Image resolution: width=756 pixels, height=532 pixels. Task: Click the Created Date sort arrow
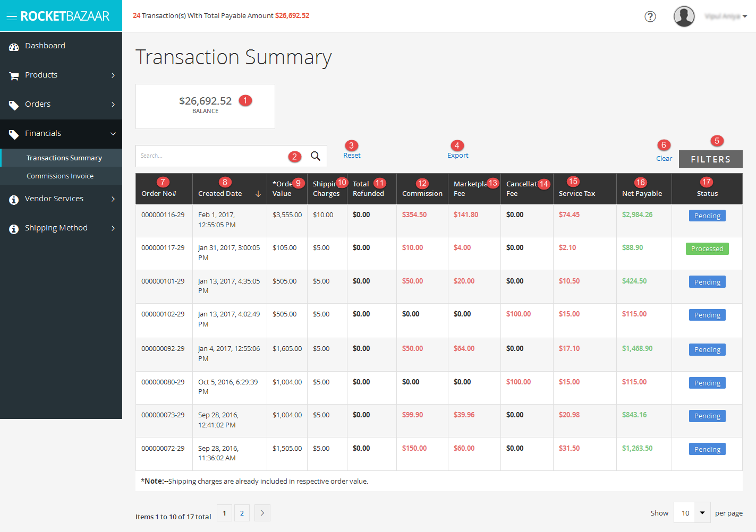[258, 194]
